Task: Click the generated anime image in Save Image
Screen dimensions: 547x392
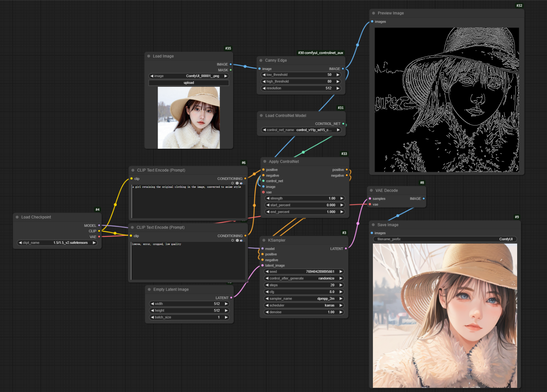Action: [x=445, y=316]
